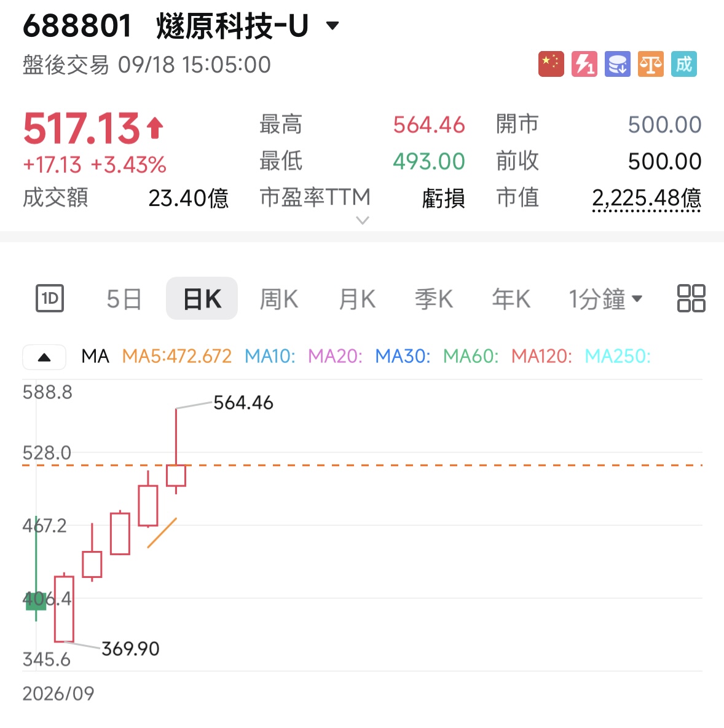Tap the teal 成 badge icon

click(x=684, y=64)
